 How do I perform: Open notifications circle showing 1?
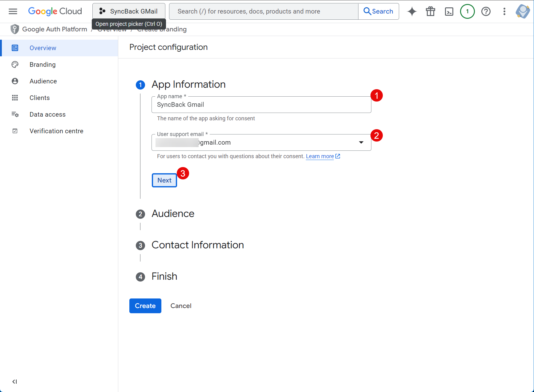pos(467,11)
